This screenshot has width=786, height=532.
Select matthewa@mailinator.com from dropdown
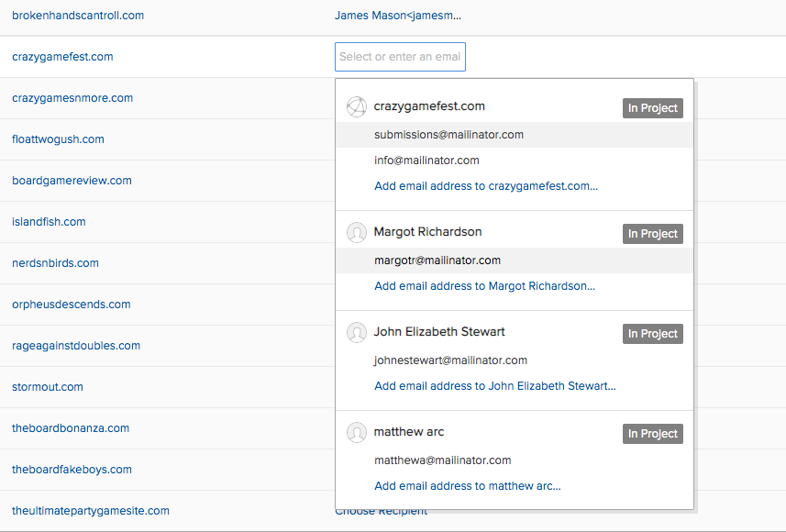tap(442, 460)
